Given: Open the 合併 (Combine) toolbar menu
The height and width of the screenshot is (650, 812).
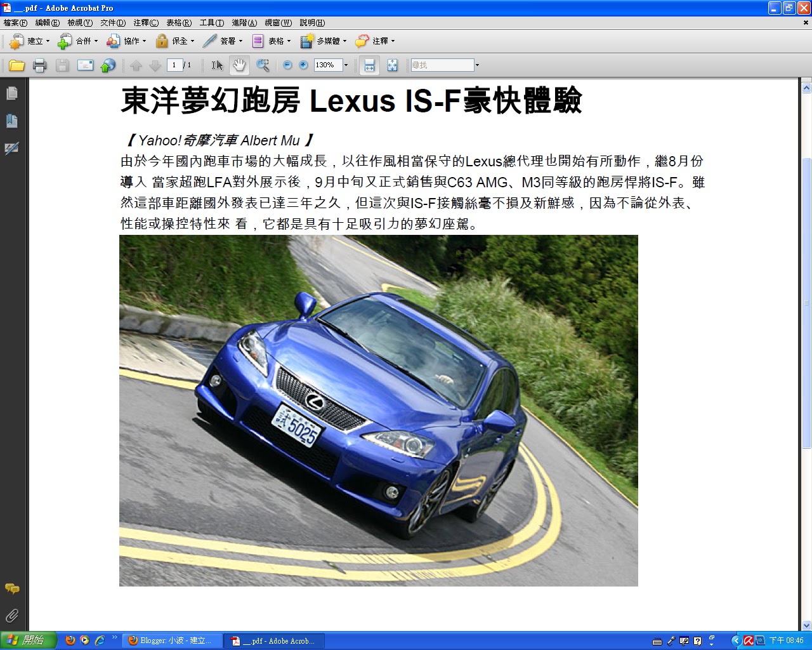Looking at the screenshot, I should pyautogui.click(x=78, y=41).
